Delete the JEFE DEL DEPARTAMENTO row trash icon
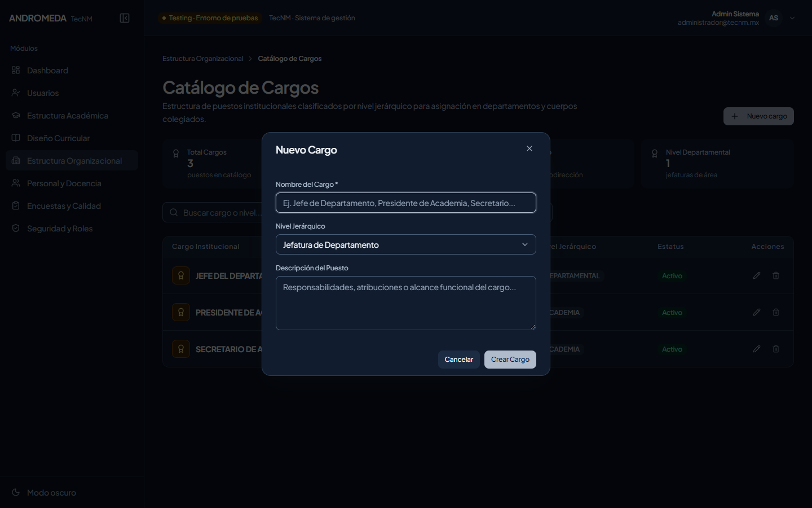The width and height of the screenshot is (812, 508). (x=776, y=275)
